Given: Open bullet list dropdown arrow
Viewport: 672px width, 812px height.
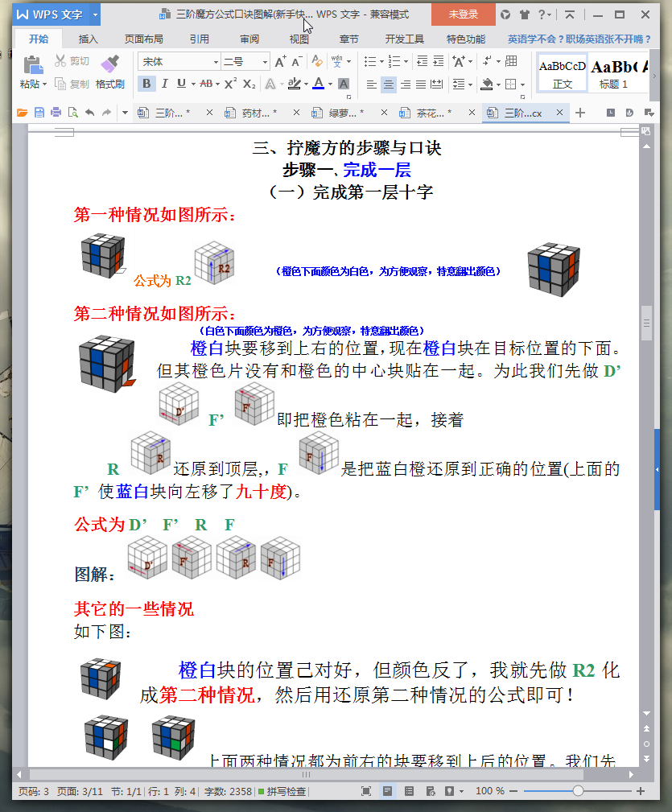Looking at the screenshot, I should (x=381, y=62).
